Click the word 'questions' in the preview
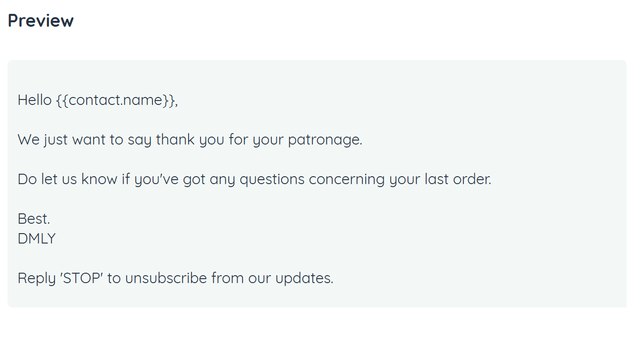 [272, 179]
